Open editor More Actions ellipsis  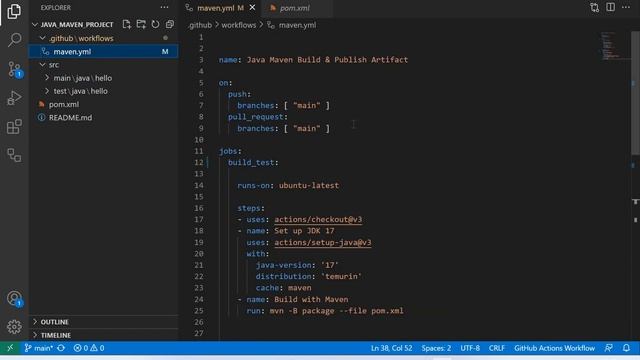click(626, 7)
